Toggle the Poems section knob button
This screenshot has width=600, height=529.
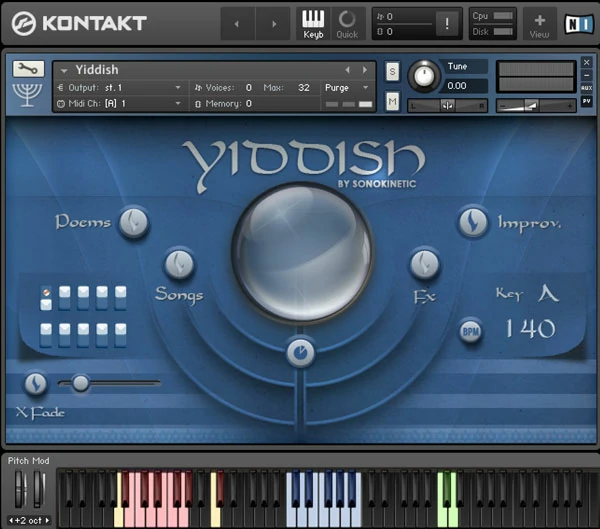tap(133, 223)
